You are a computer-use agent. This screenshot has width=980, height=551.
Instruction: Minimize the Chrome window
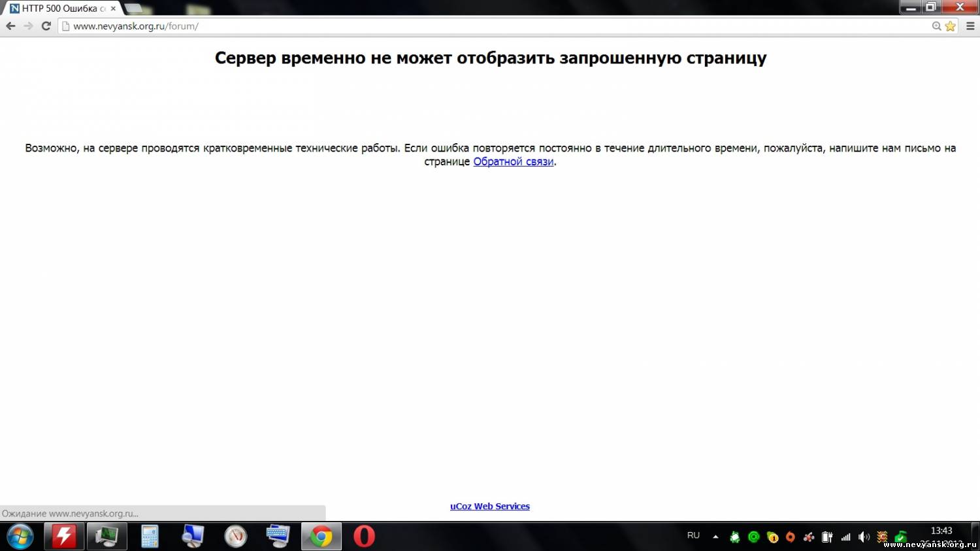click(911, 7)
